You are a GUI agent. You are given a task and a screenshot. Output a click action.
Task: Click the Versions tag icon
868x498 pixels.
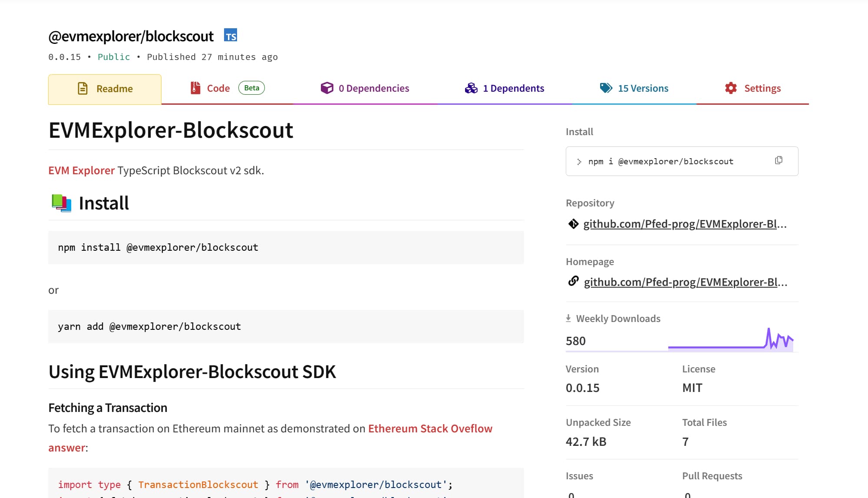click(606, 88)
